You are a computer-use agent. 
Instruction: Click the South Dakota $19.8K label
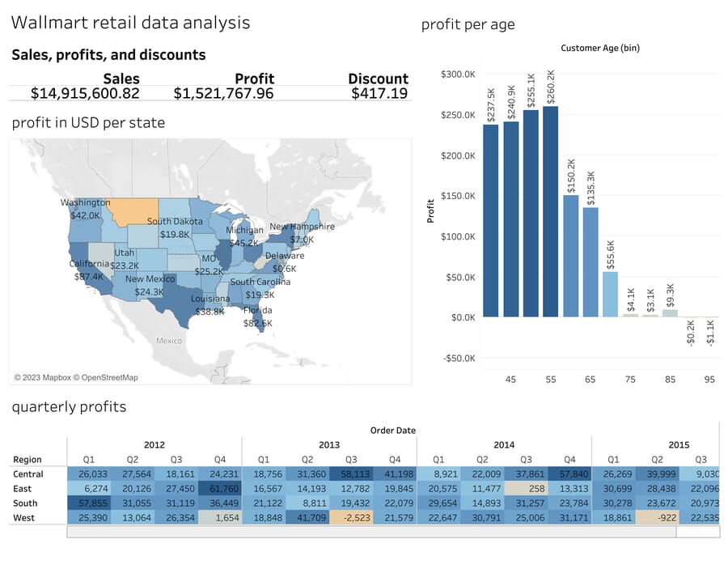(175, 227)
